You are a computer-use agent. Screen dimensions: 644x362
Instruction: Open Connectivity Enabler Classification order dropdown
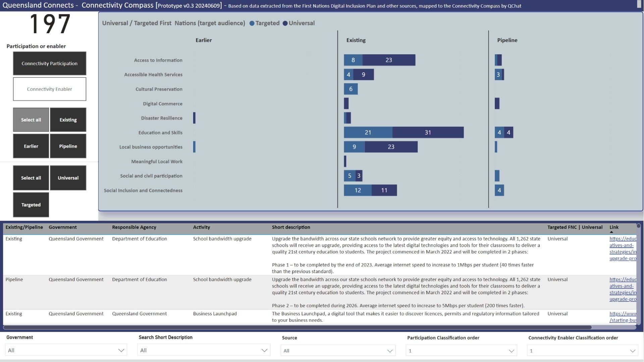pyautogui.click(x=582, y=351)
